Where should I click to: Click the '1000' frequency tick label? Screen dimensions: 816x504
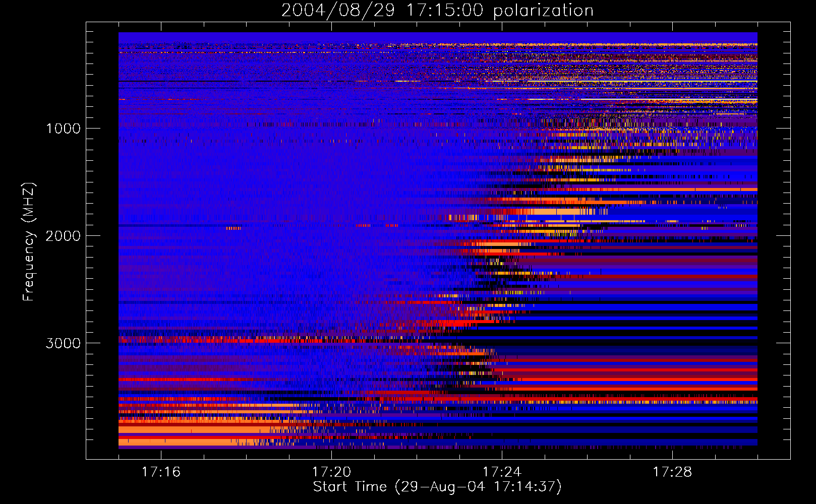pyautogui.click(x=63, y=129)
